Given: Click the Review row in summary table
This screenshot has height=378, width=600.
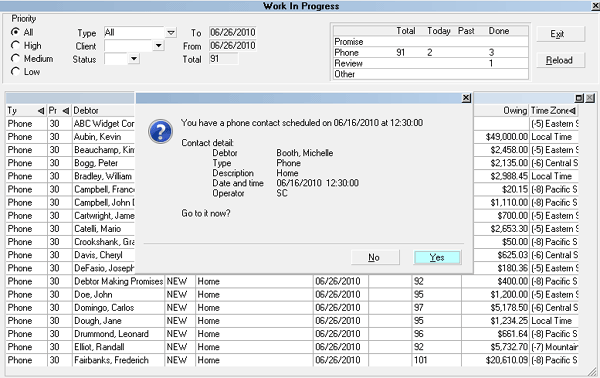Looking at the screenshot, I should pyautogui.click(x=431, y=63).
